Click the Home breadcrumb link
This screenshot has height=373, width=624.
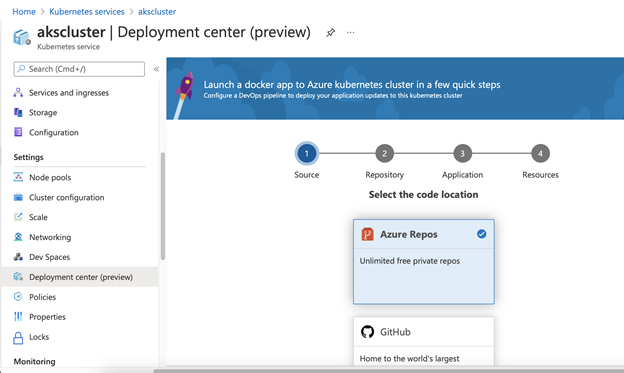coord(24,12)
